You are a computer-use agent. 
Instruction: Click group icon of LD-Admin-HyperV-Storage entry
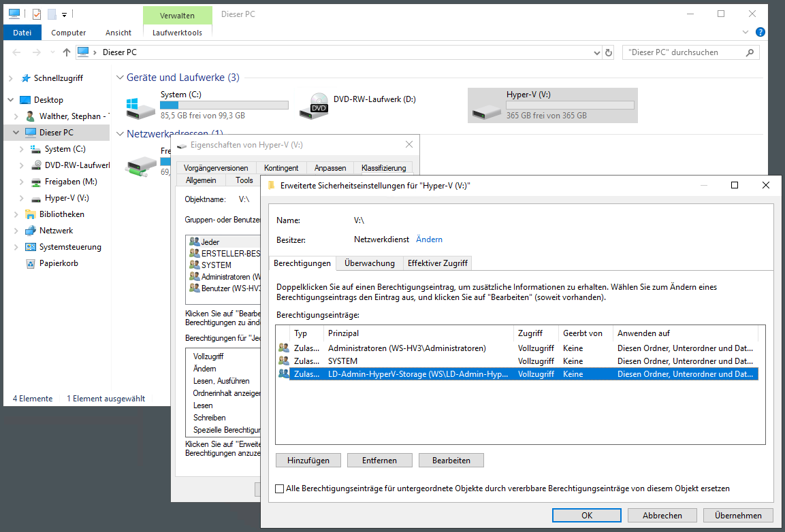coord(284,374)
